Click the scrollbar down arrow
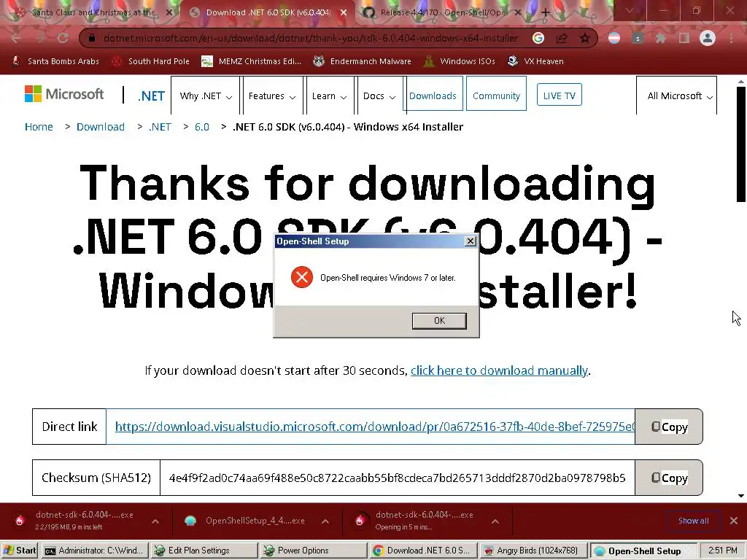747x560 pixels. [741, 496]
